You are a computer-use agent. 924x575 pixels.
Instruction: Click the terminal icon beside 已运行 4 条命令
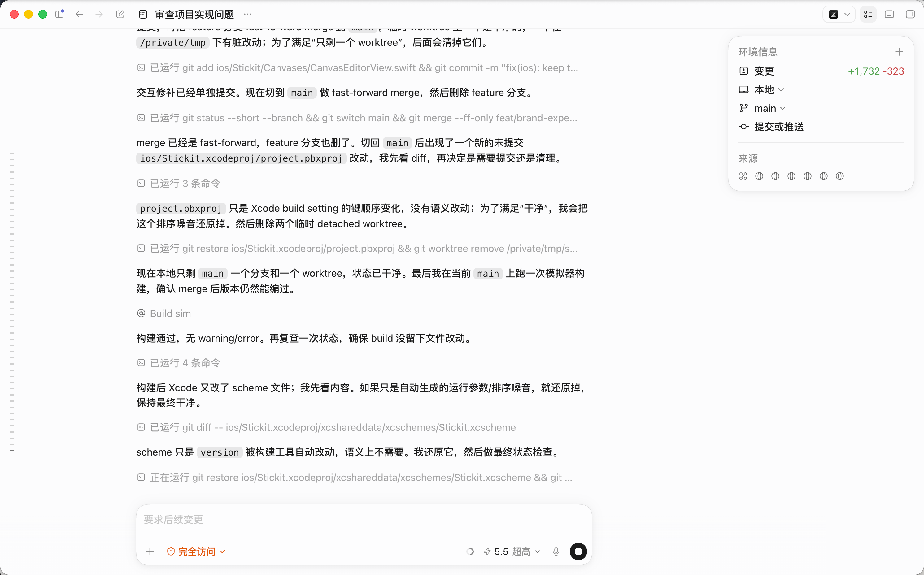141,363
